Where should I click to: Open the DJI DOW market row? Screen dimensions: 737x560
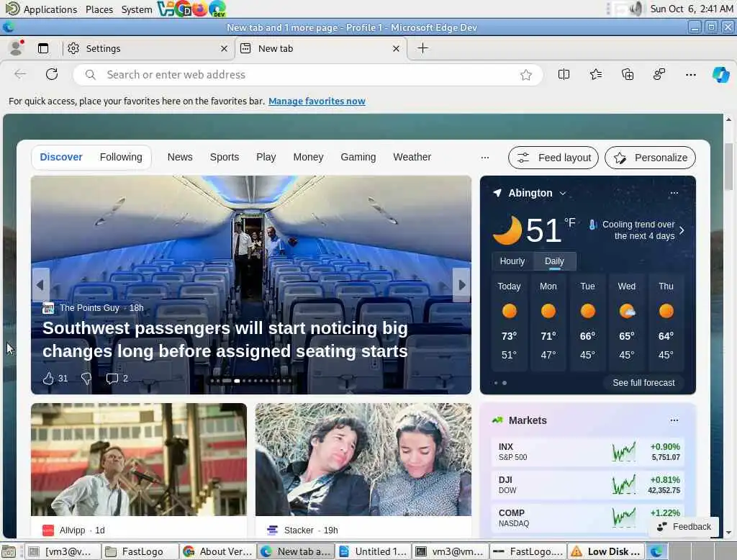pyautogui.click(x=588, y=484)
